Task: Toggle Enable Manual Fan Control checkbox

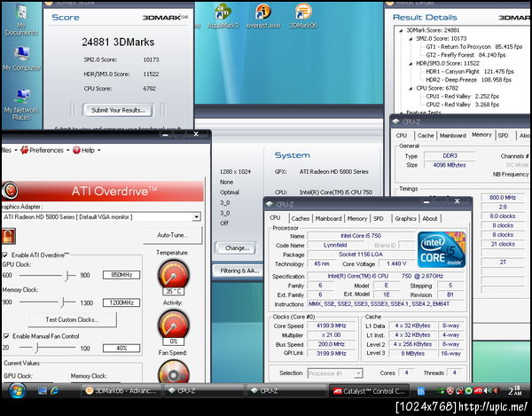Action: click(x=6, y=336)
